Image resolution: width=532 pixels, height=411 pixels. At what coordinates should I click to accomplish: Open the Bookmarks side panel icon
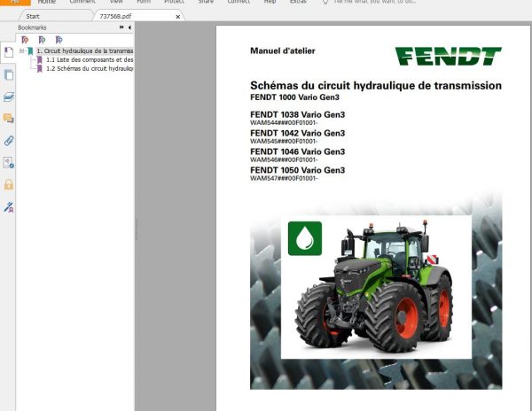point(9,52)
